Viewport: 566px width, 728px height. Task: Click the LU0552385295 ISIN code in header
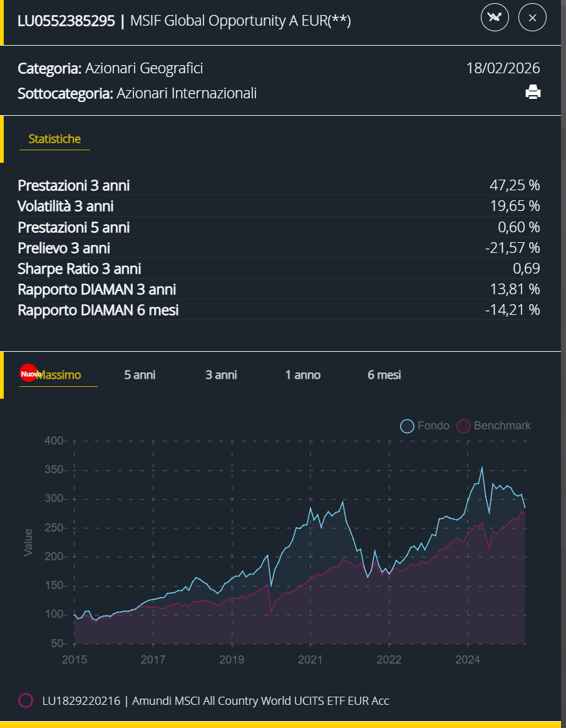coord(66,21)
